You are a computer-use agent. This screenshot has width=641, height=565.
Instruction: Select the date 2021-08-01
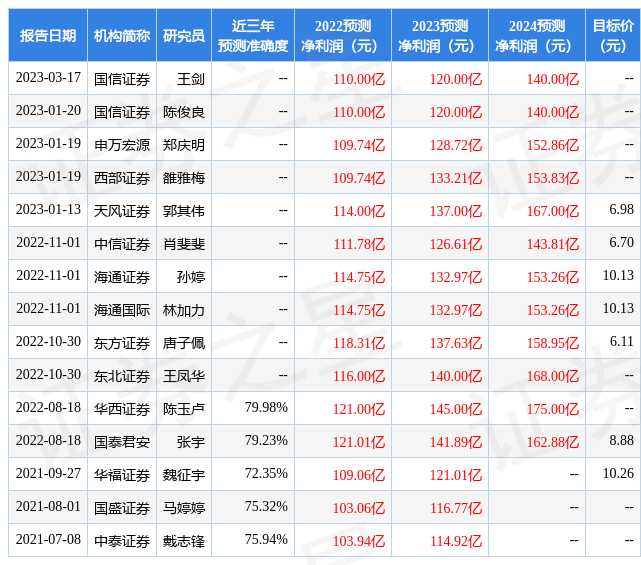(48, 507)
